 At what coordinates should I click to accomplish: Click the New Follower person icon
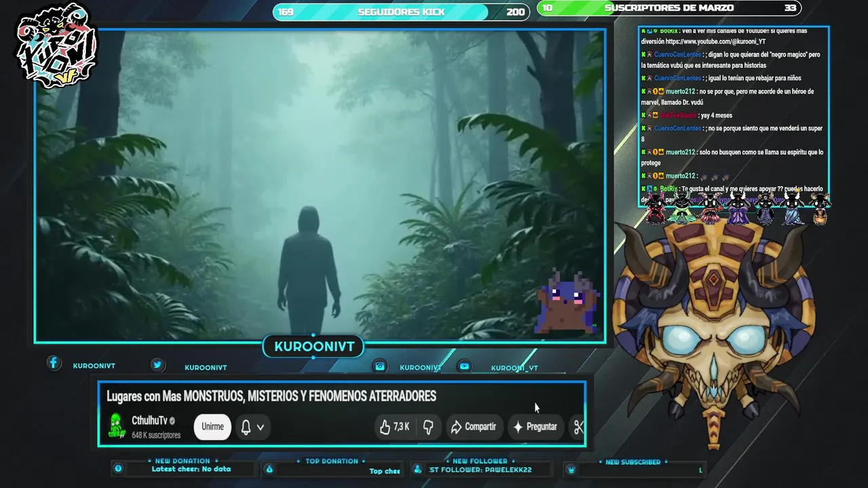point(418,469)
